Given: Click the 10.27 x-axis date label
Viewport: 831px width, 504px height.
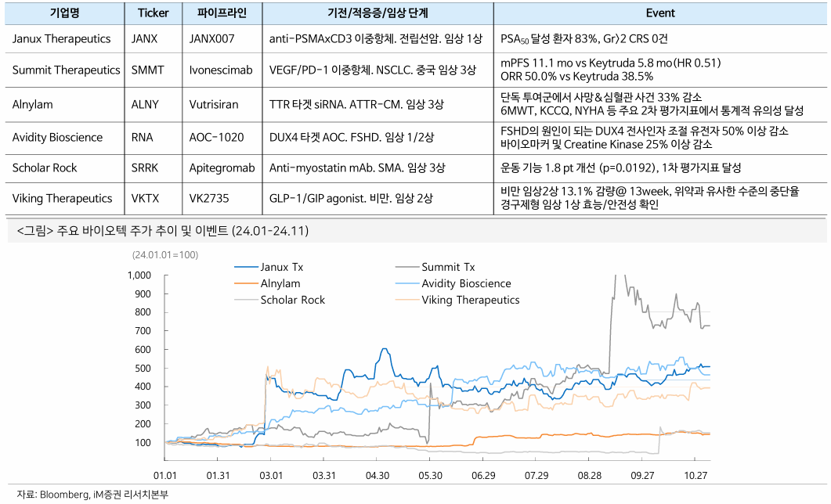Looking at the screenshot, I should [x=696, y=476].
